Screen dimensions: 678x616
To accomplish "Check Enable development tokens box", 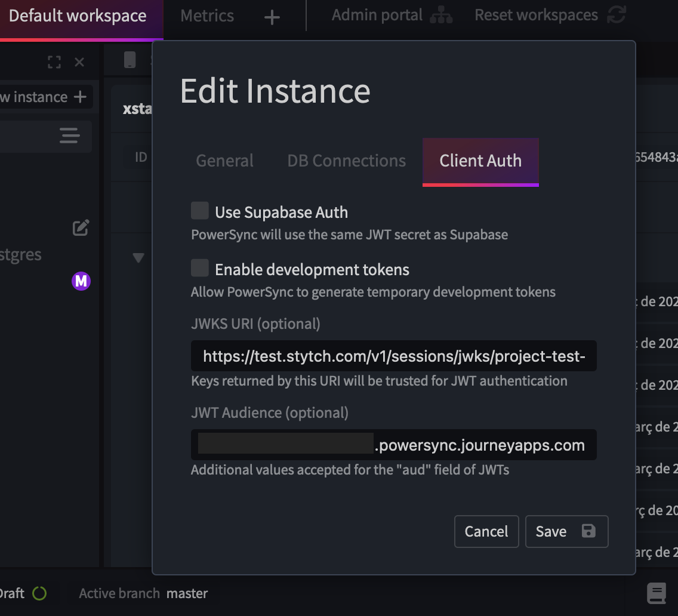I will [200, 268].
